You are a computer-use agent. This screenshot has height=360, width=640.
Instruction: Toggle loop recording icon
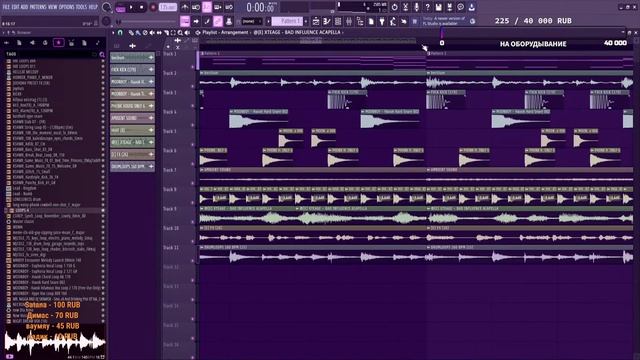click(x=229, y=7)
